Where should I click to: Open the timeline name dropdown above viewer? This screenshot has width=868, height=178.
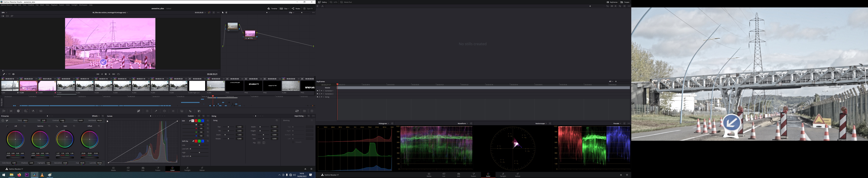click(110, 12)
